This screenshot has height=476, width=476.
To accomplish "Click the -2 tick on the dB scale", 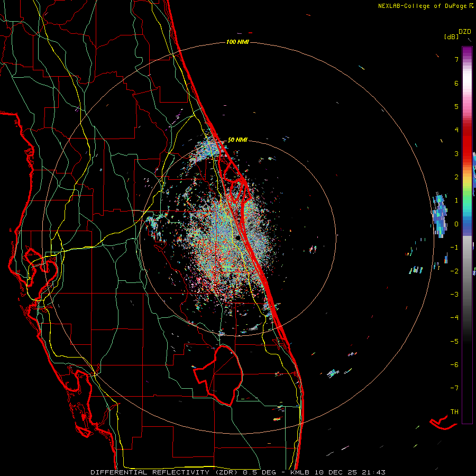I will click(x=454, y=271).
